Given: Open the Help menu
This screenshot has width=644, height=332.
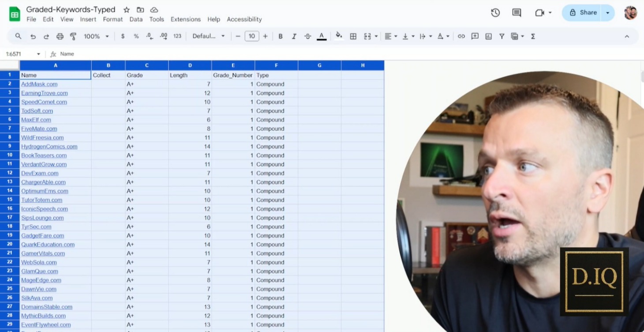Looking at the screenshot, I should pos(213,19).
